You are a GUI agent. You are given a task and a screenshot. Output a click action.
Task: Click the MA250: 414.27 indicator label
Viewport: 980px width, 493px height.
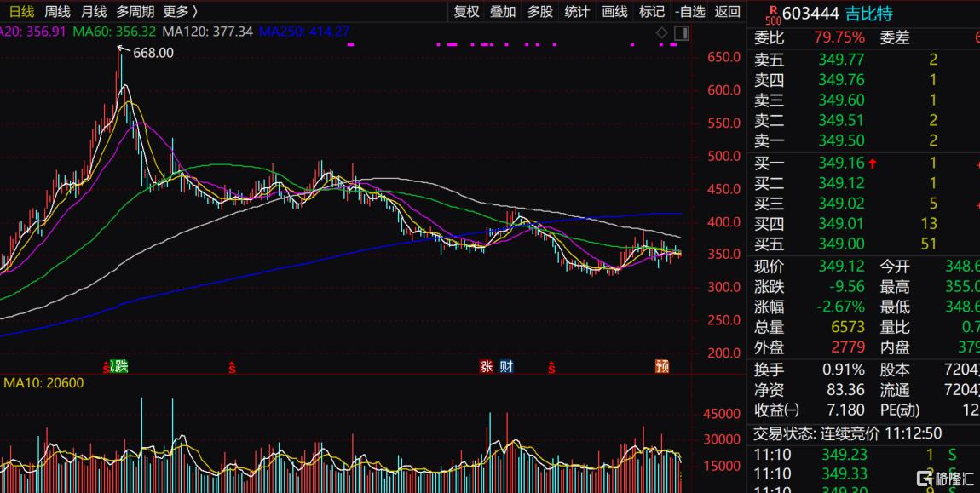304,32
